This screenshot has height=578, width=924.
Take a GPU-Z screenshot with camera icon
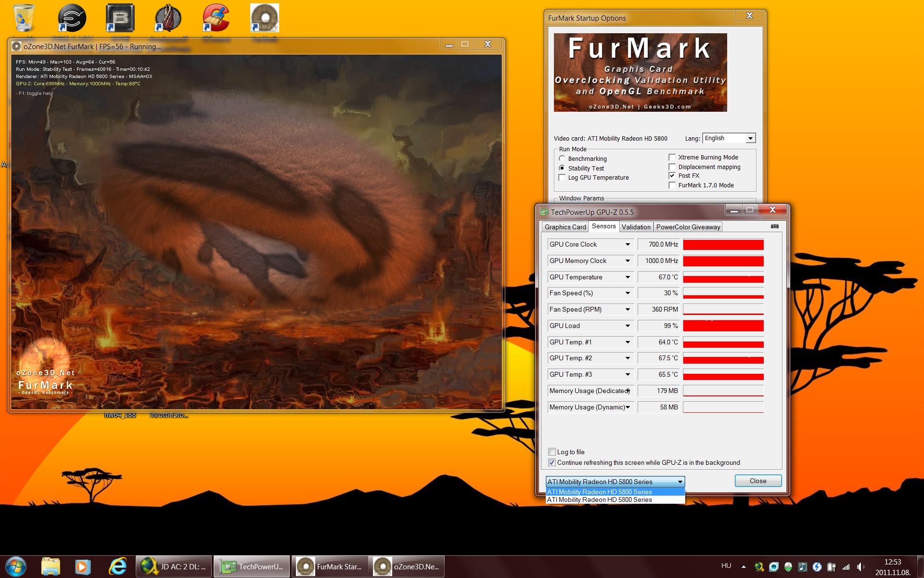[775, 226]
